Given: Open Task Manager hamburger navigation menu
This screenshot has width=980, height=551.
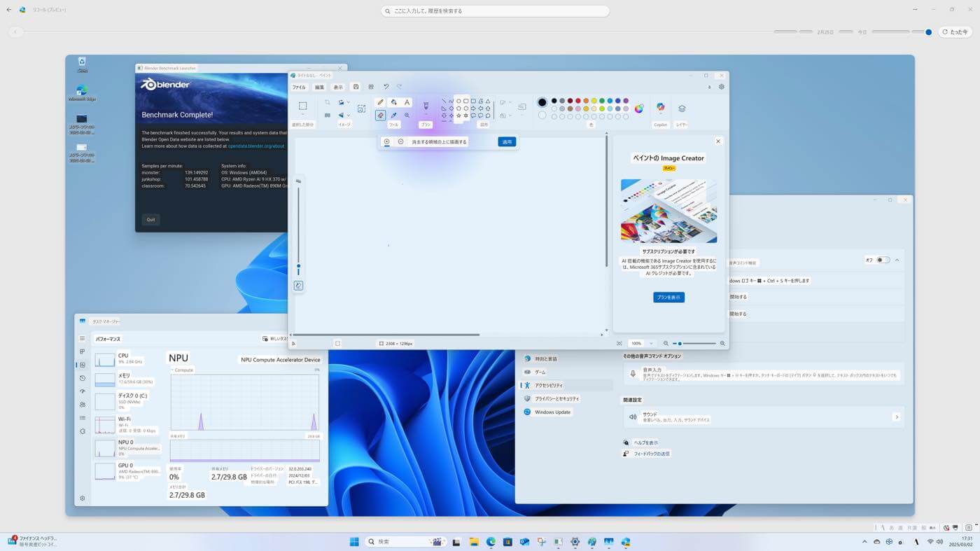Looking at the screenshot, I should pyautogui.click(x=83, y=338).
